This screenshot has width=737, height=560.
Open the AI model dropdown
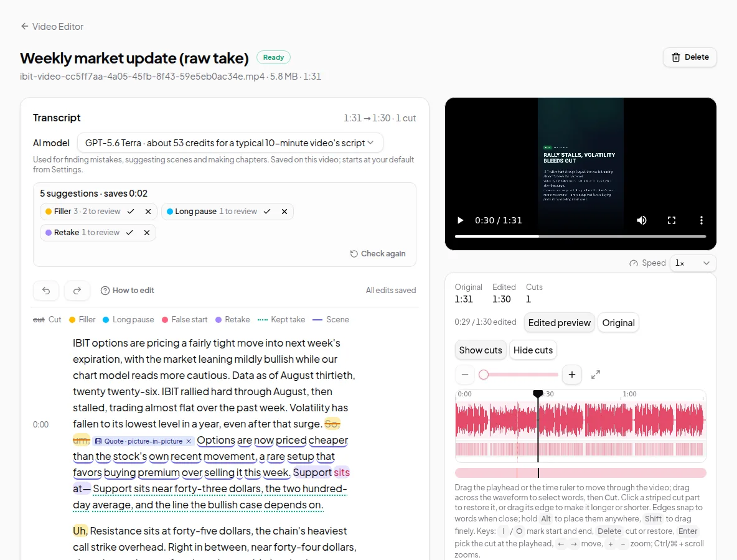(230, 143)
